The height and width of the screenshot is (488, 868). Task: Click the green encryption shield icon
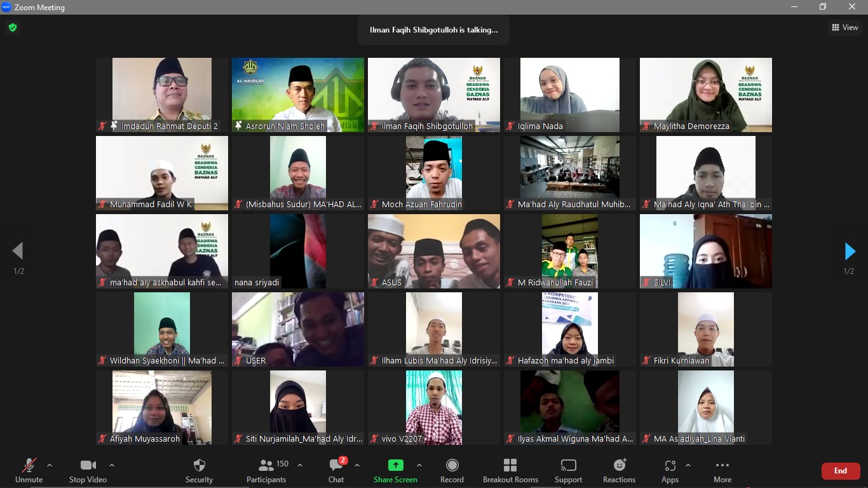pyautogui.click(x=13, y=28)
